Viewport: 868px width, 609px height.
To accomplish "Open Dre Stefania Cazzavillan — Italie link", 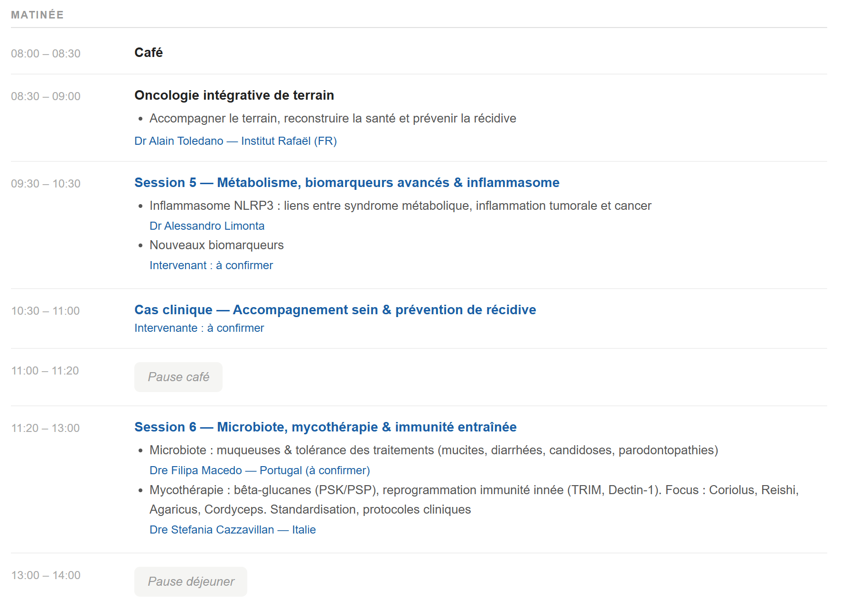I will [233, 530].
